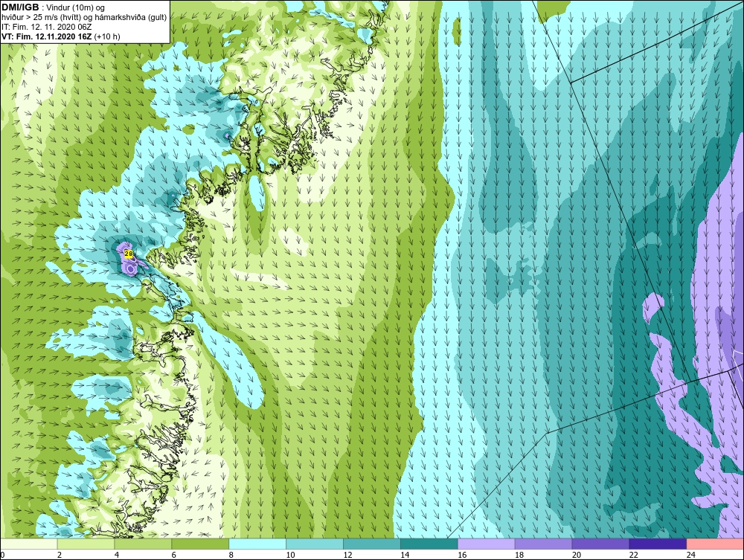Click the 10–12 m/s light teal legend swatch

click(x=315, y=544)
